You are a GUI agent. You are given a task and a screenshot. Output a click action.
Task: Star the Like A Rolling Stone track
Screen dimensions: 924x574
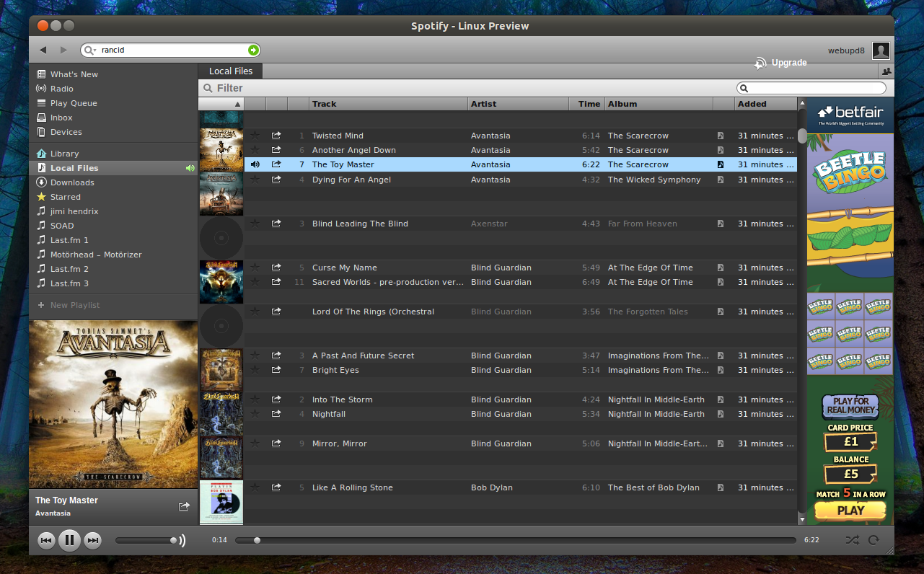click(x=255, y=487)
